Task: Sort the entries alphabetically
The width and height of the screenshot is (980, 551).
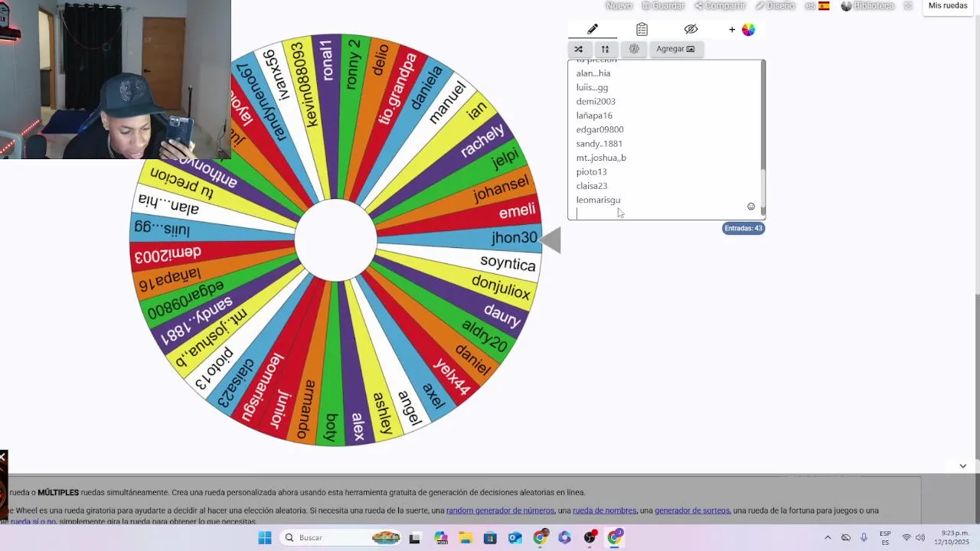Action: (x=605, y=49)
